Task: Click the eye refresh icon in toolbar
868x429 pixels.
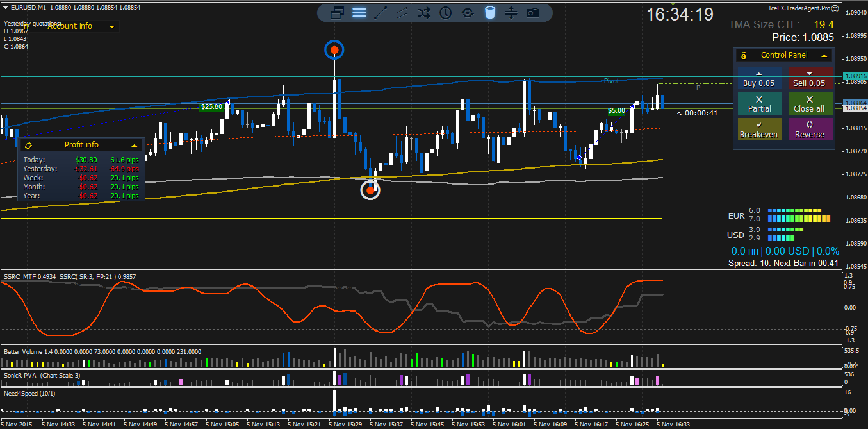Action: click(468, 12)
